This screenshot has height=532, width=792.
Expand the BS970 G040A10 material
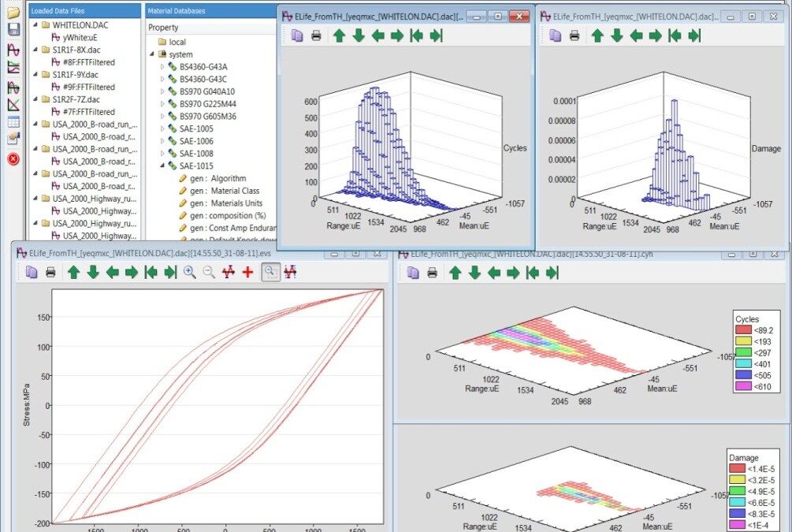tap(162, 91)
